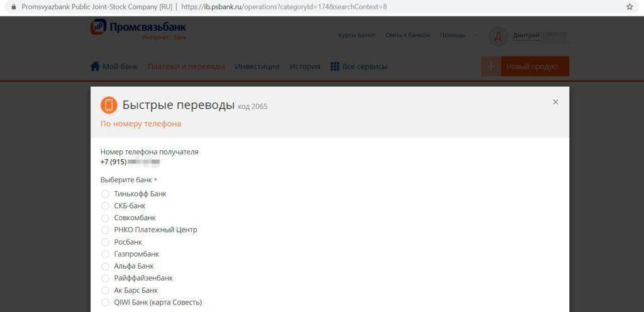This screenshot has height=312, width=644.
Task: Pick Райффайзенбанк from the bank list
Action: coord(105,278)
